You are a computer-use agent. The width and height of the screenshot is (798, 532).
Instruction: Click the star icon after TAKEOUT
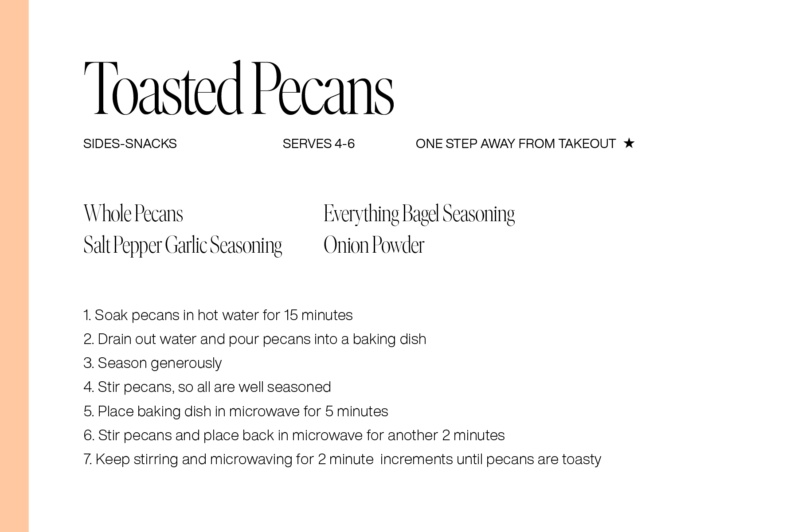pyautogui.click(x=629, y=143)
